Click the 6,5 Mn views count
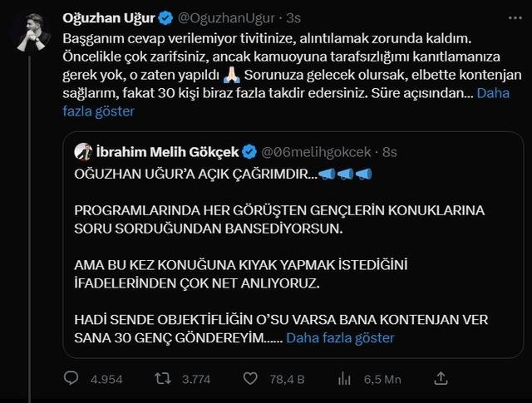 pyautogui.click(x=382, y=380)
